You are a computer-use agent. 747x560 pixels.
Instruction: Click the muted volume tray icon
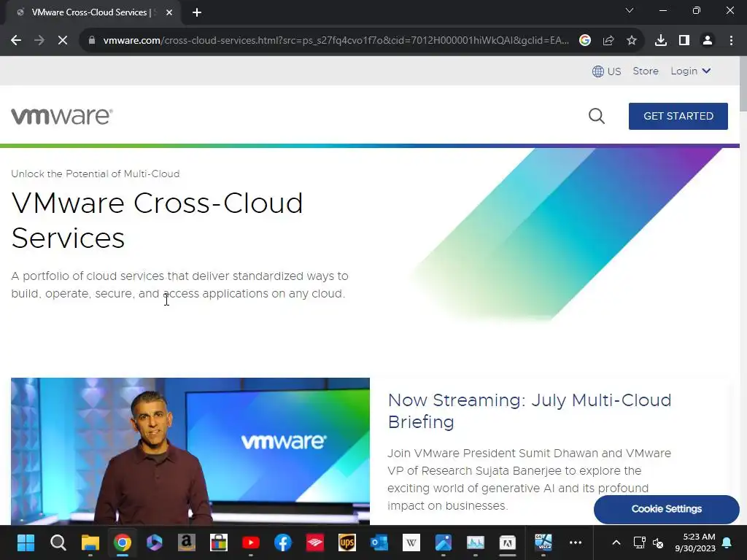(x=658, y=542)
